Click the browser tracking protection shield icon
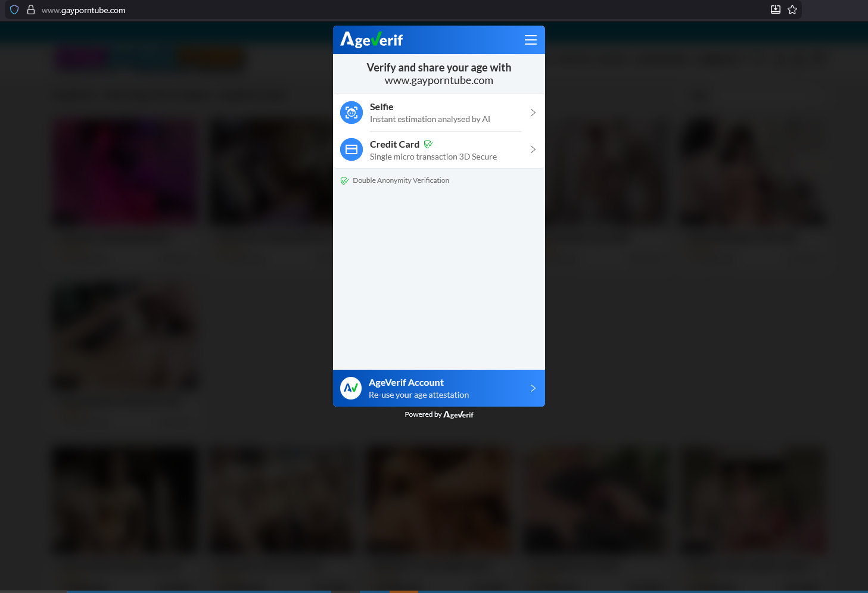This screenshot has height=593, width=868. pyautogui.click(x=14, y=10)
